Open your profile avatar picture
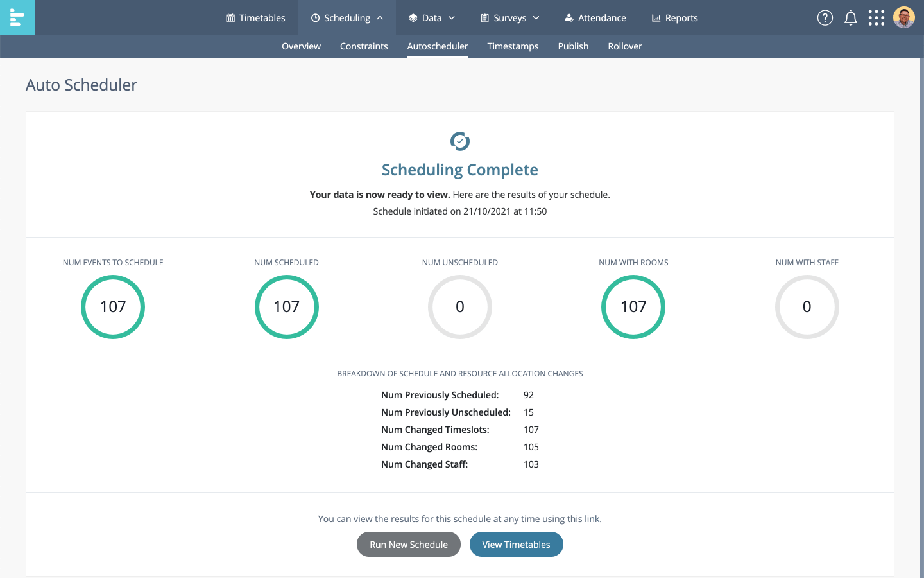 pyautogui.click(x=904, y=17)
